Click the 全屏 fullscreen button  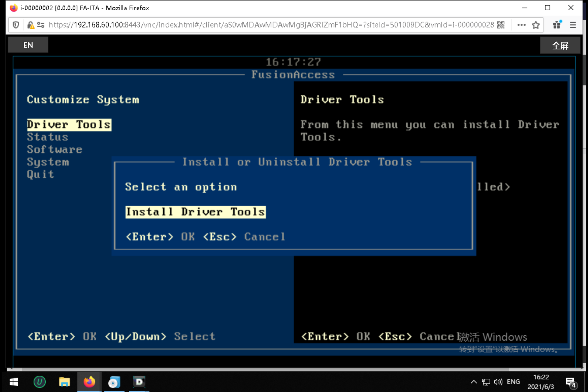(x=560, y=45)
